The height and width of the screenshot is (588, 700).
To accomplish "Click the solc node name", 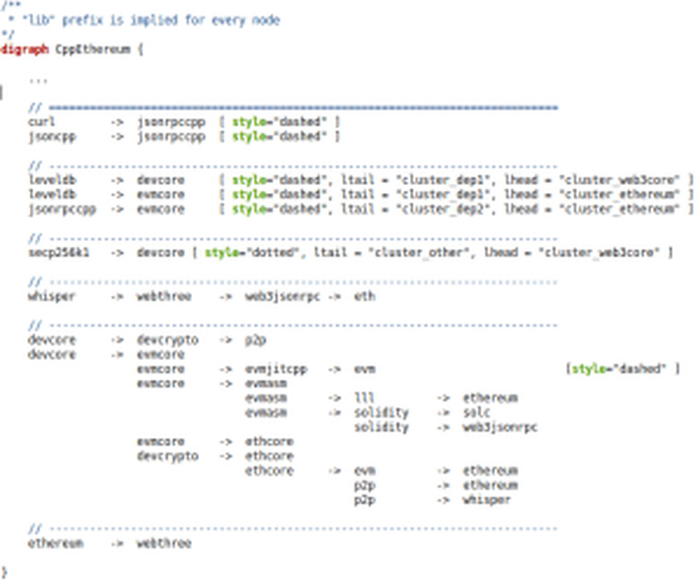I will (x=477, y=412).
